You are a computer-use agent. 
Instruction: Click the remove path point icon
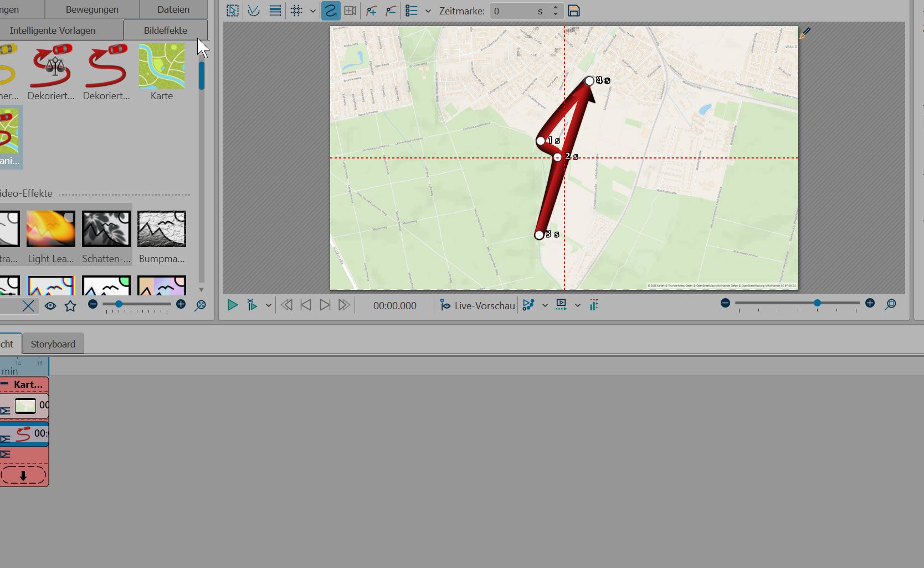click(x=391, y=11)
